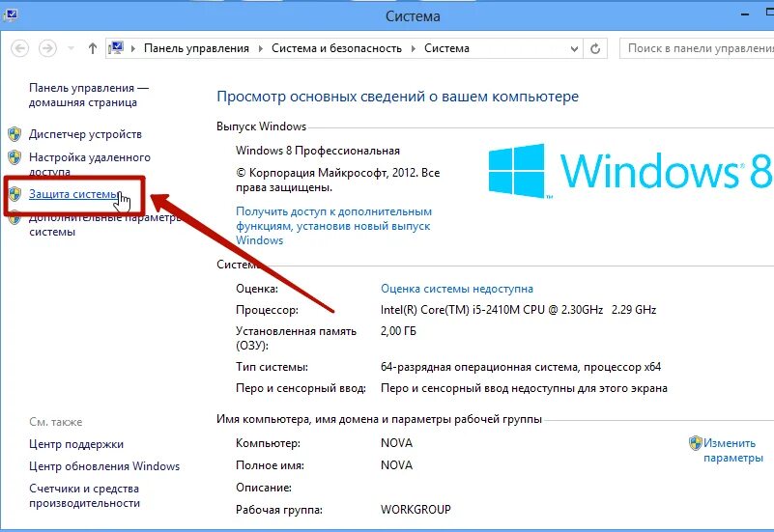Click the Back navigation arrow
774x532 pixels.
pos(20,48)
